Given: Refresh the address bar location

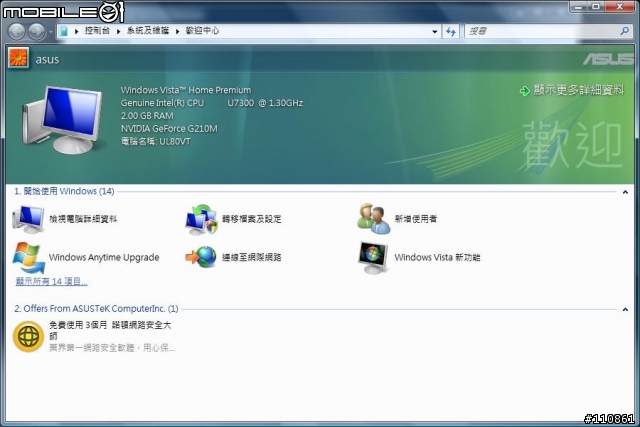Looking at the screenshot, I should (451, 31).
